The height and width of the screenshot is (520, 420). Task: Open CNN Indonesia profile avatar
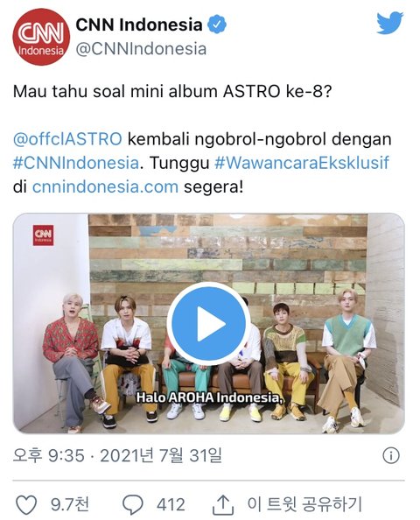tap(41, 37)
